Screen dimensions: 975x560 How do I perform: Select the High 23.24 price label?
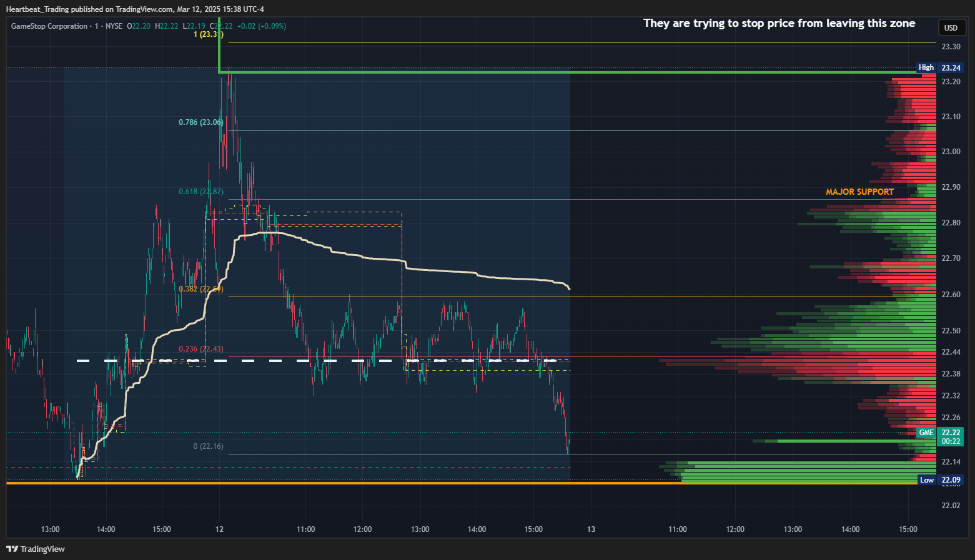click(940, 67)
